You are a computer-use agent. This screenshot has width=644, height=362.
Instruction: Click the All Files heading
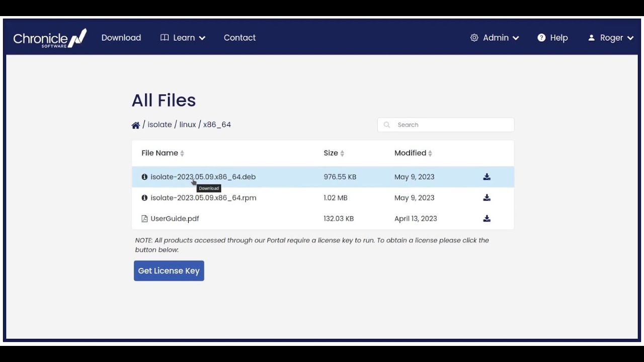(x=164, y=100)
